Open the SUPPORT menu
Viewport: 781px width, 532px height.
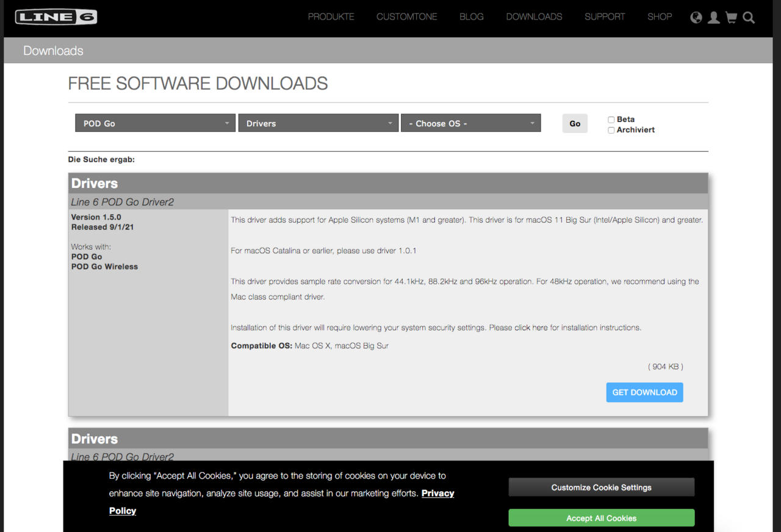click(x=605, y=16)
